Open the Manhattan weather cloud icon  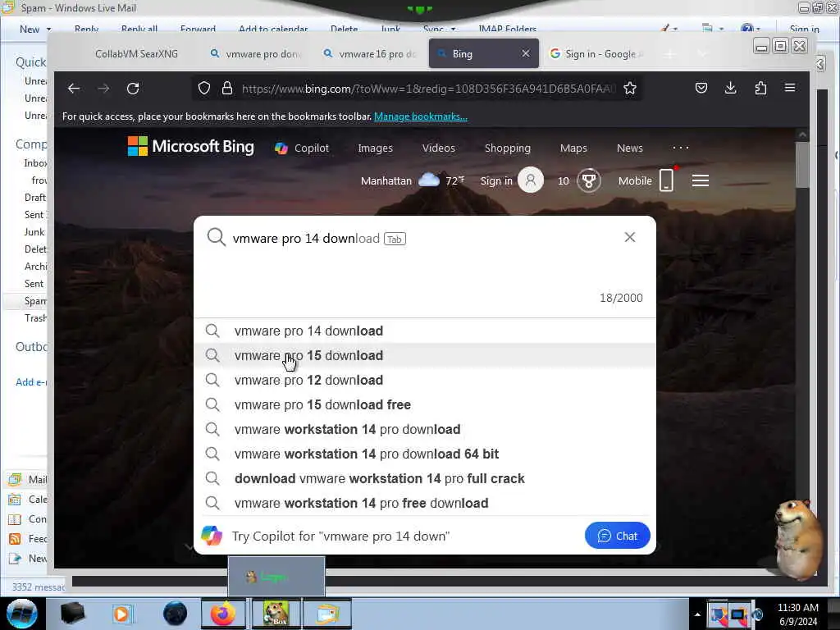tap(428, 180)
